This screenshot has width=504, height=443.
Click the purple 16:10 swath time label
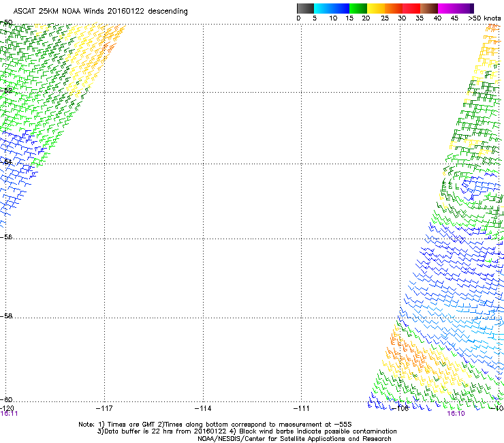click(456, 414)
